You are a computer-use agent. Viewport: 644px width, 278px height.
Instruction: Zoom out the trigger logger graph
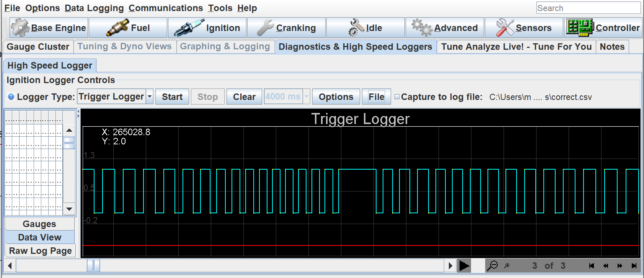pyautogui.click(x=493, y=265)
